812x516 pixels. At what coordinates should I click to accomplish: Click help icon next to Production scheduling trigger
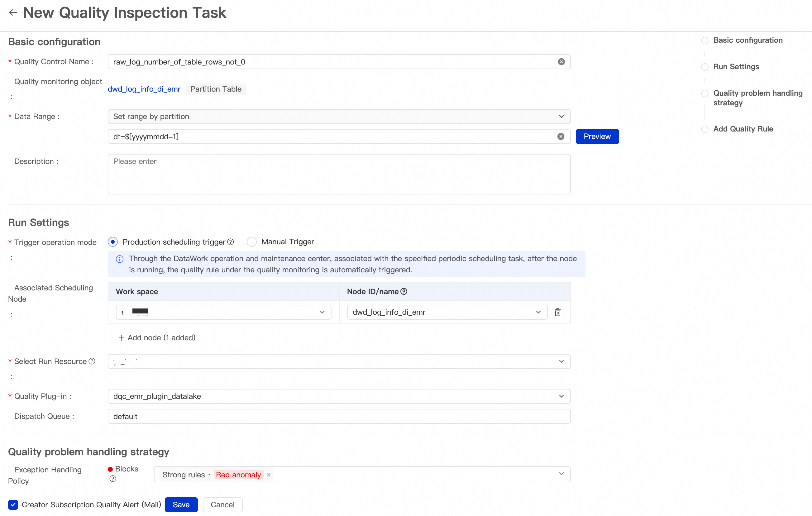coord(231,242)
